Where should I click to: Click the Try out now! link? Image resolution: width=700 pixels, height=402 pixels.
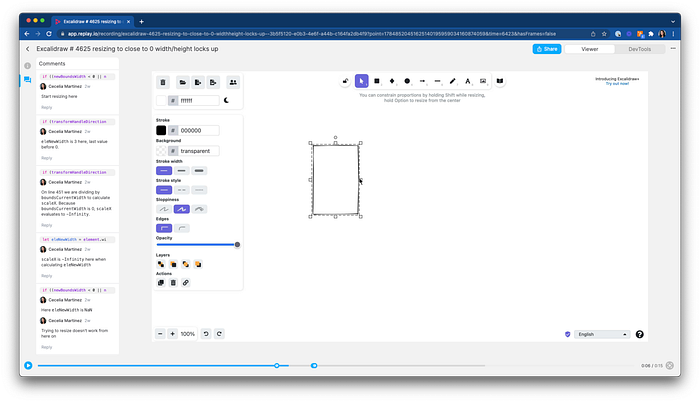click(x=617, y=84)
